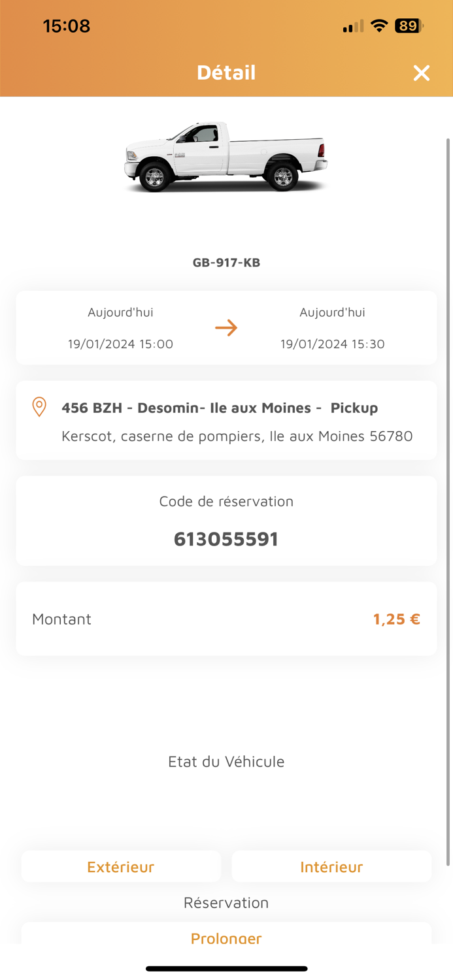Tap the return date 19/01/2024 15:30
This screenshot has width=453, height=980.
(x=332, y=344)
